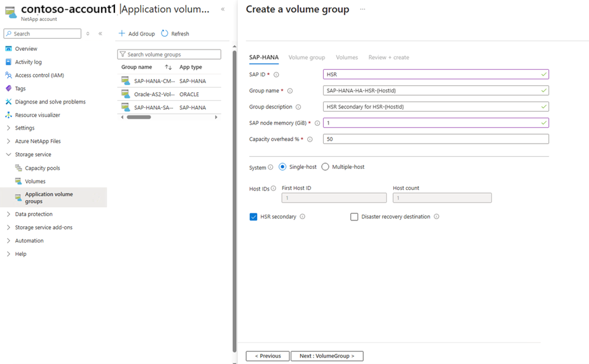
Task: Click the SAP-HANA-SA volume group row
Action: pyautogui.click(x=169, y=107)
